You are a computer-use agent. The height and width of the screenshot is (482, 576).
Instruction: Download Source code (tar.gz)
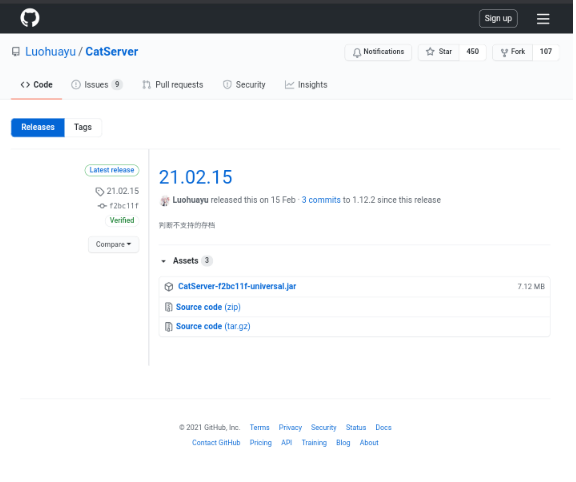[213, 327]
